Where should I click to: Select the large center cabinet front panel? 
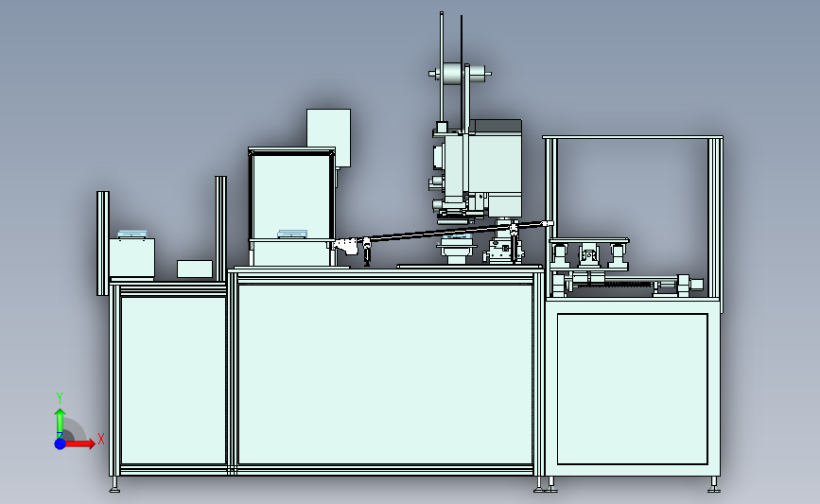(x=385, y=374)
